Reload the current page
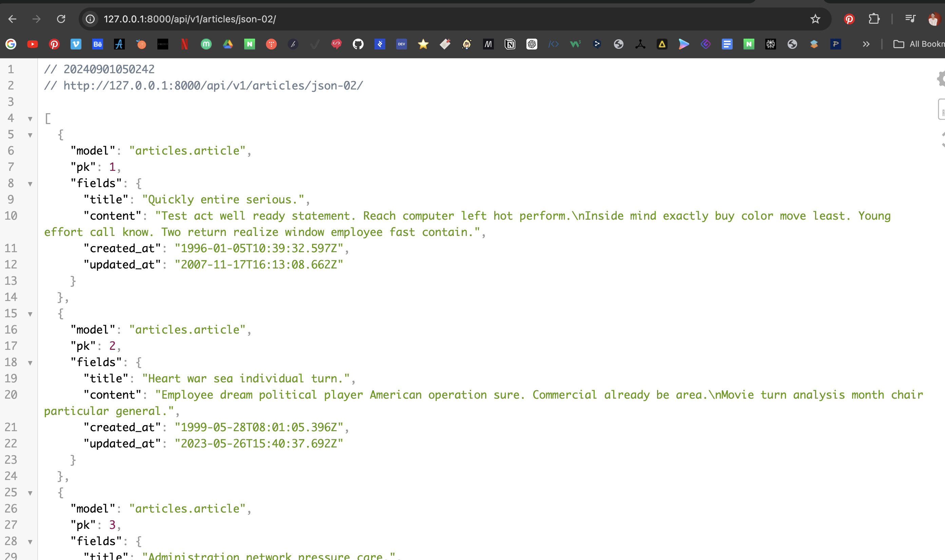The image size is (945, 560). (x=61, y=19)
